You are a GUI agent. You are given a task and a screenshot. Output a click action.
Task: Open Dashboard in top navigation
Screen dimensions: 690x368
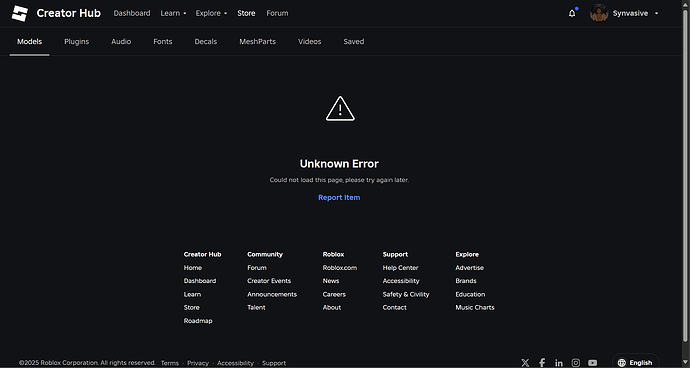[x=132, y=13]
